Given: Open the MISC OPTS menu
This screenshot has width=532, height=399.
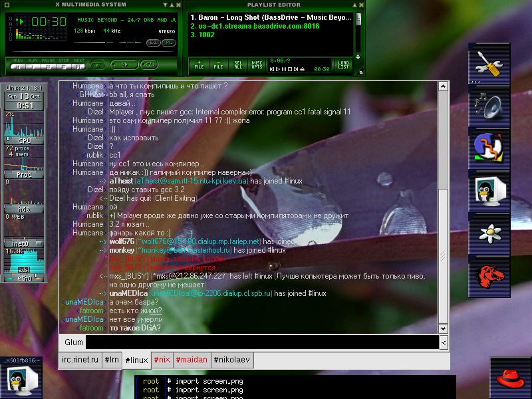Looking at the screenshot, I should (x=257, y=65).
